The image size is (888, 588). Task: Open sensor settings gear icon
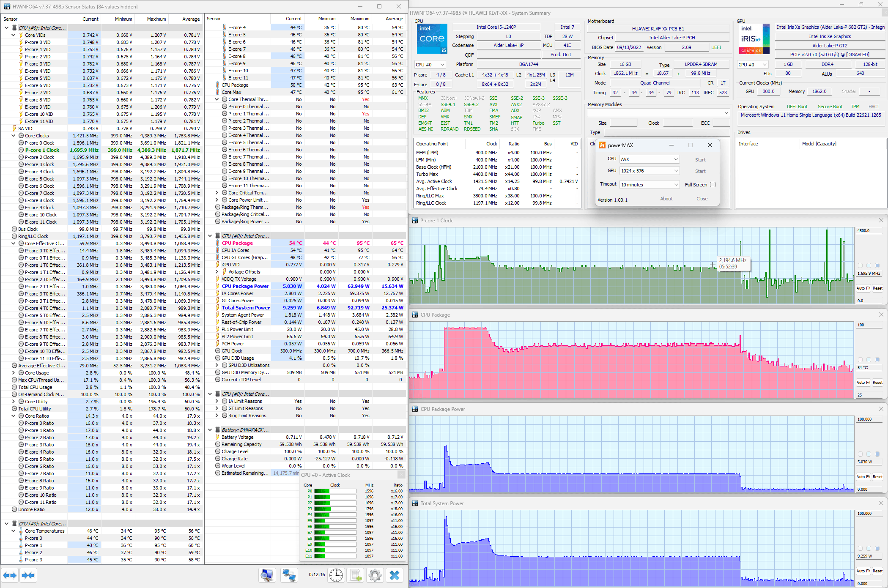tap(375, 575)
